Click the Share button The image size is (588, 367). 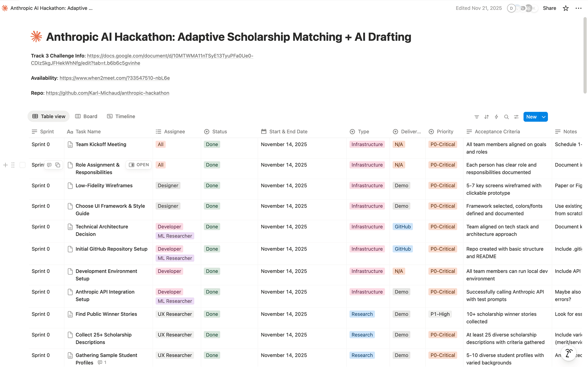(549, 8)
